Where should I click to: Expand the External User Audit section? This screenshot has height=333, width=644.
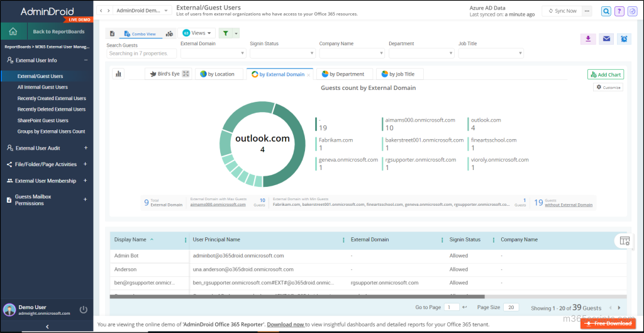(x=86, y=148)
